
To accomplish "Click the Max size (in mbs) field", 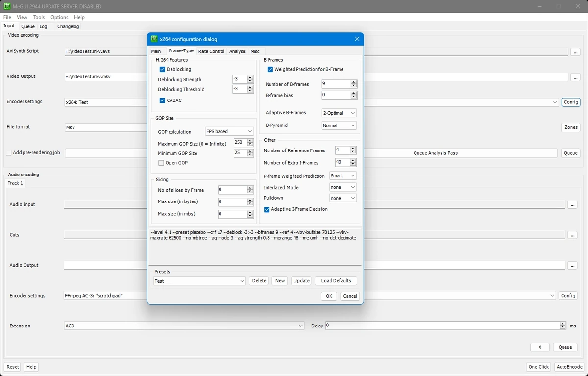I will 236,214.
